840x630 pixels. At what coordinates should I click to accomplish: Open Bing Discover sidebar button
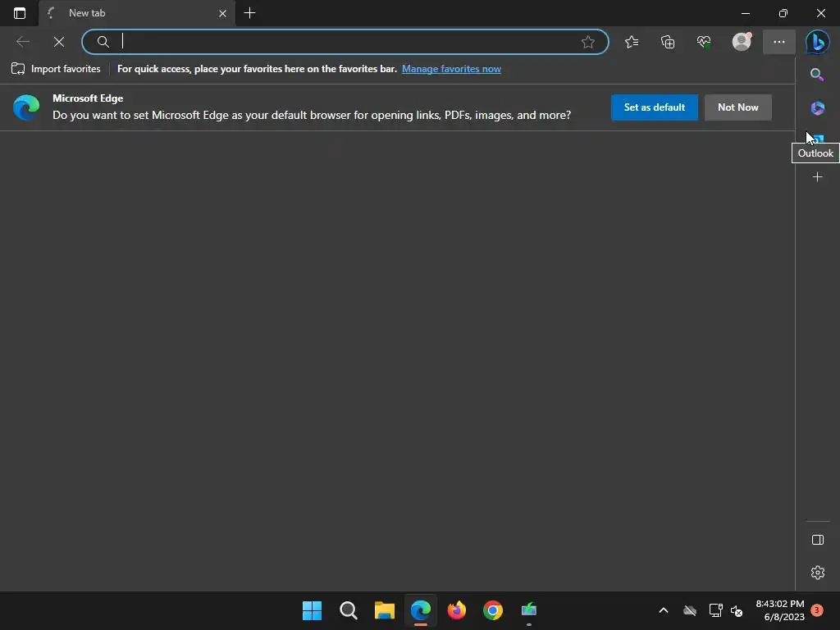[x=818, y=42]
